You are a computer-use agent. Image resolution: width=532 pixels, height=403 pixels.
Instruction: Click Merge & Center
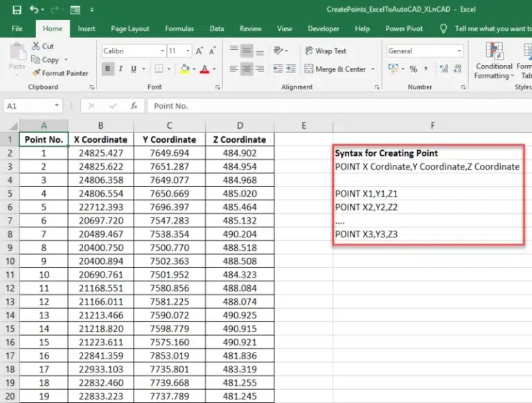(x=335, y=69)
